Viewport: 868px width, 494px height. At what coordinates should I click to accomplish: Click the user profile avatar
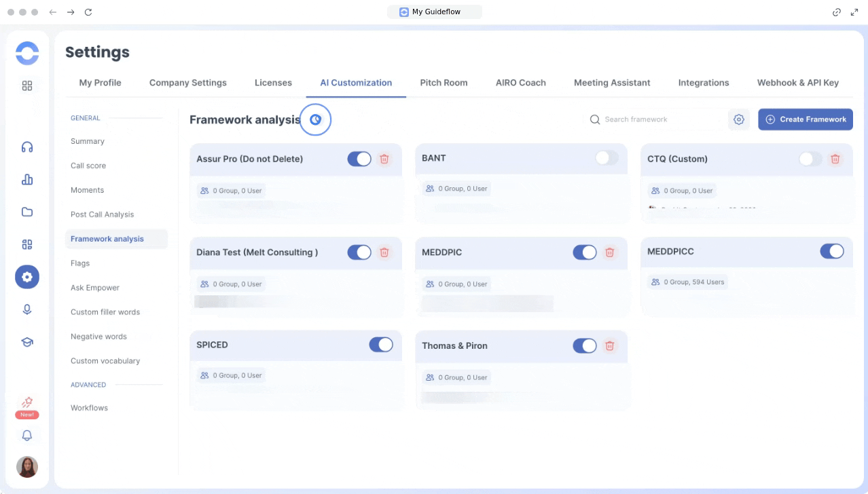point(27,467)
